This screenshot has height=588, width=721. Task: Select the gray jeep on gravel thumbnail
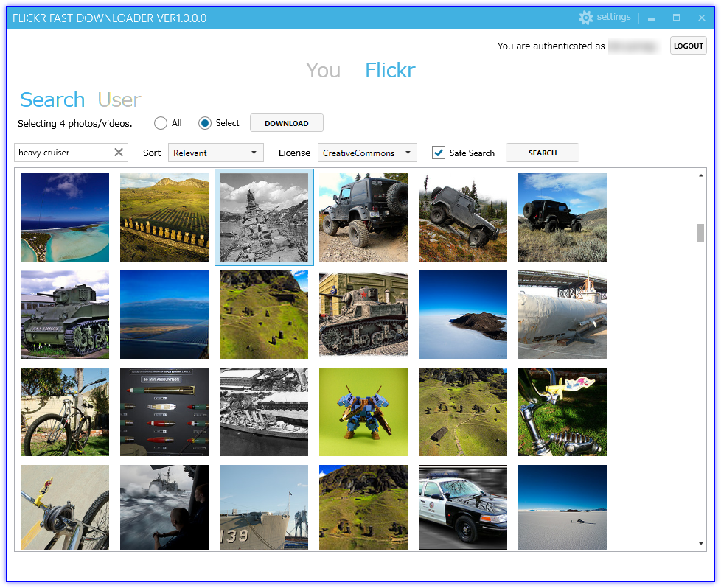(x=363, y=217)
